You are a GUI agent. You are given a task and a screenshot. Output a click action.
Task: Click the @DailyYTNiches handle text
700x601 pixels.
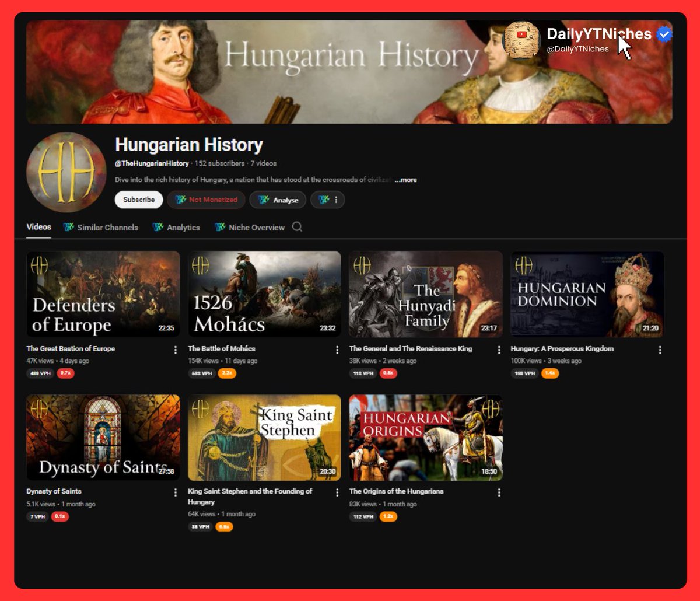click(577, 49)
